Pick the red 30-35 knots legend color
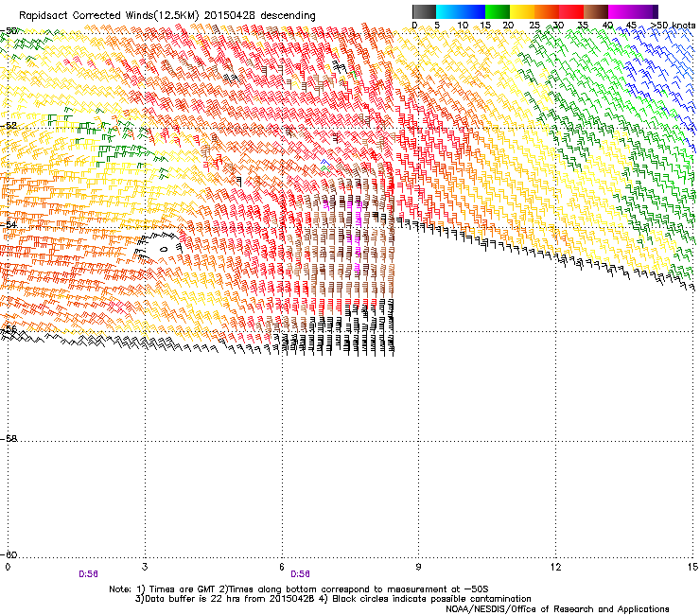 coord(571,11)
